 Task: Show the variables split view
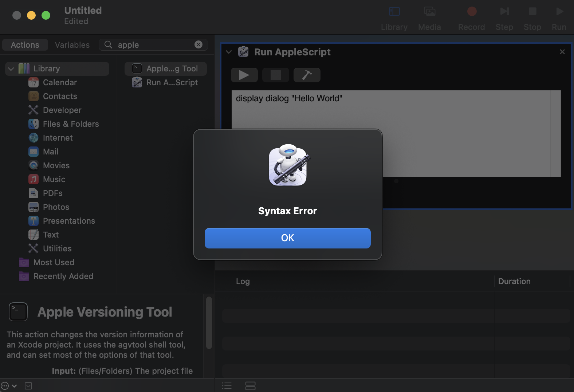coord(251,386)
